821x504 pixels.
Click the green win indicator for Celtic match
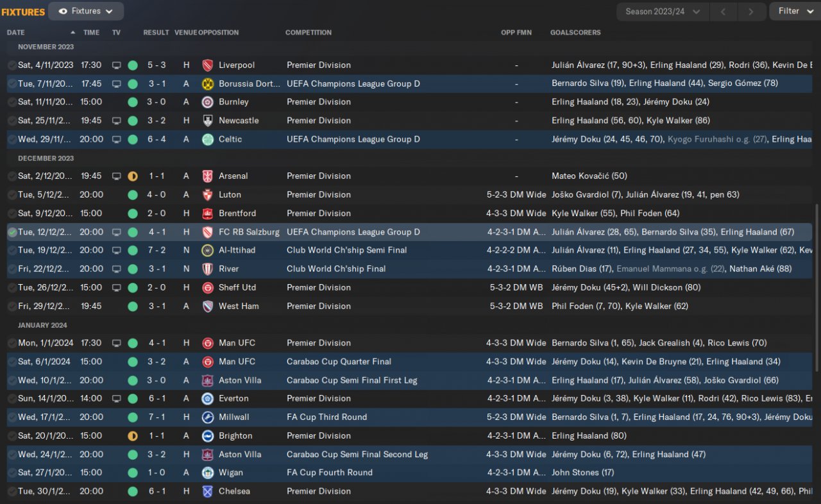tap(133, 139)
